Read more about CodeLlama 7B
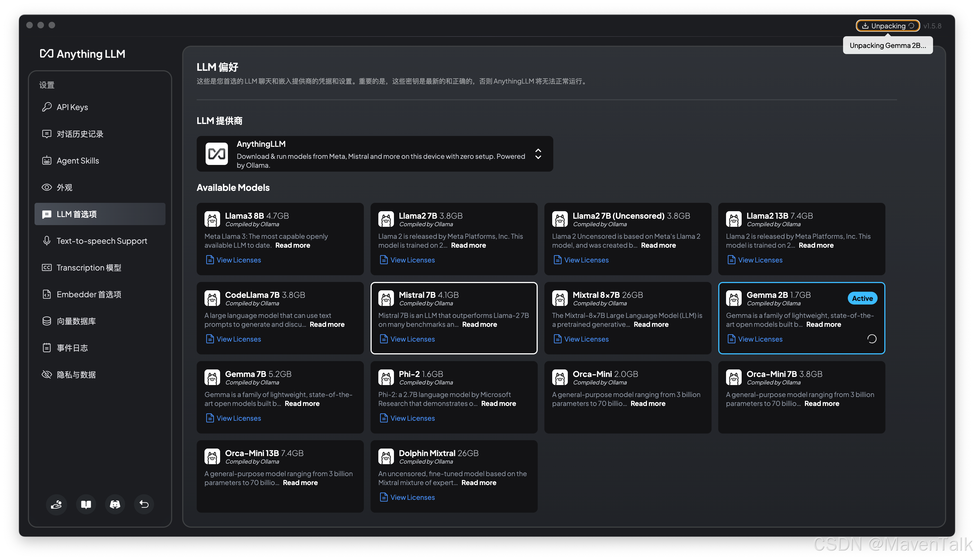Viewport: 974px width, 560px height. pos(327,325)
